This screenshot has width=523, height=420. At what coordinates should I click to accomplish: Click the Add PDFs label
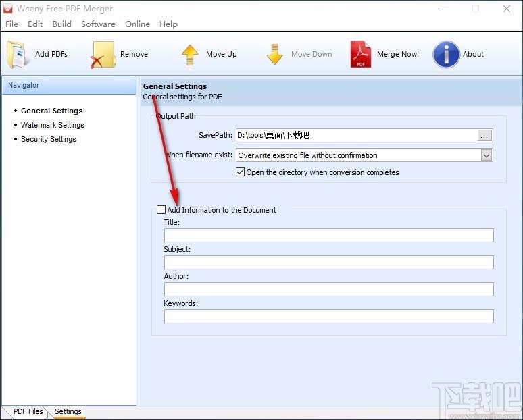(51, 54)
